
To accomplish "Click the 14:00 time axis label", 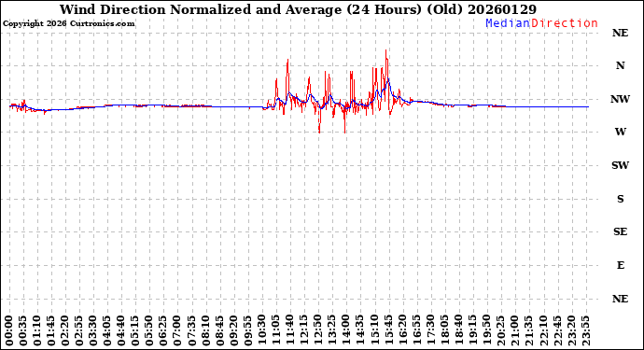I will pyautogui.click(x=346, y=331).
